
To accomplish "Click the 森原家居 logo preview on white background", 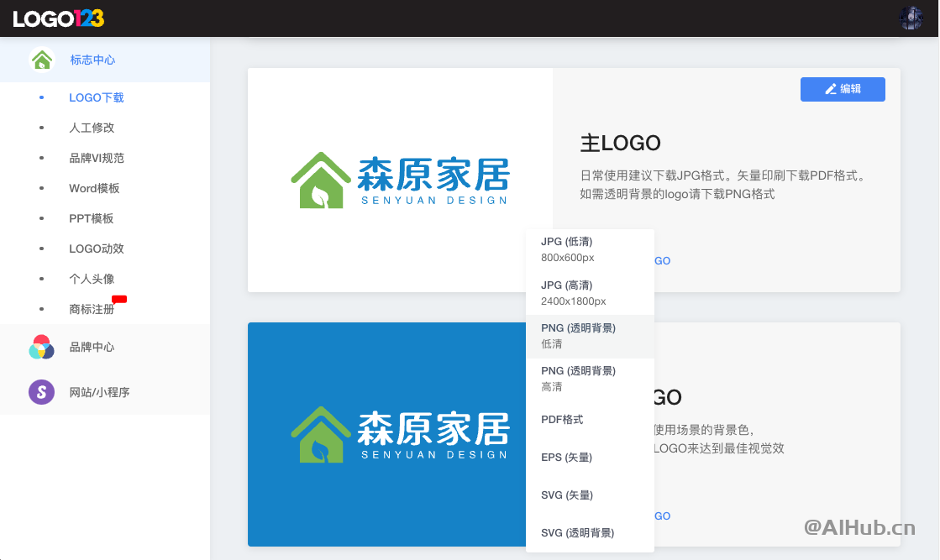I will pyautogui.click(x=400, y=181).
